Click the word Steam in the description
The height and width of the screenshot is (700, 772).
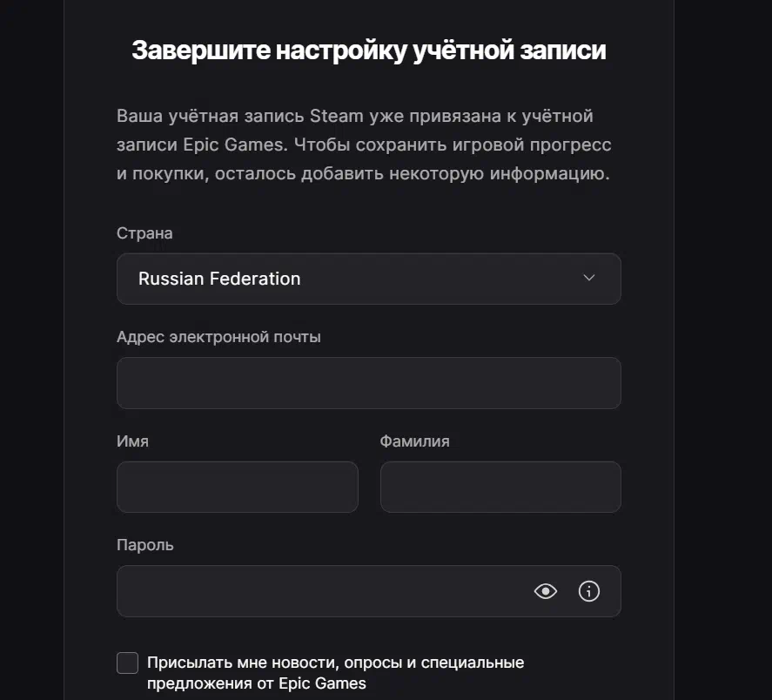pos(337,117)
